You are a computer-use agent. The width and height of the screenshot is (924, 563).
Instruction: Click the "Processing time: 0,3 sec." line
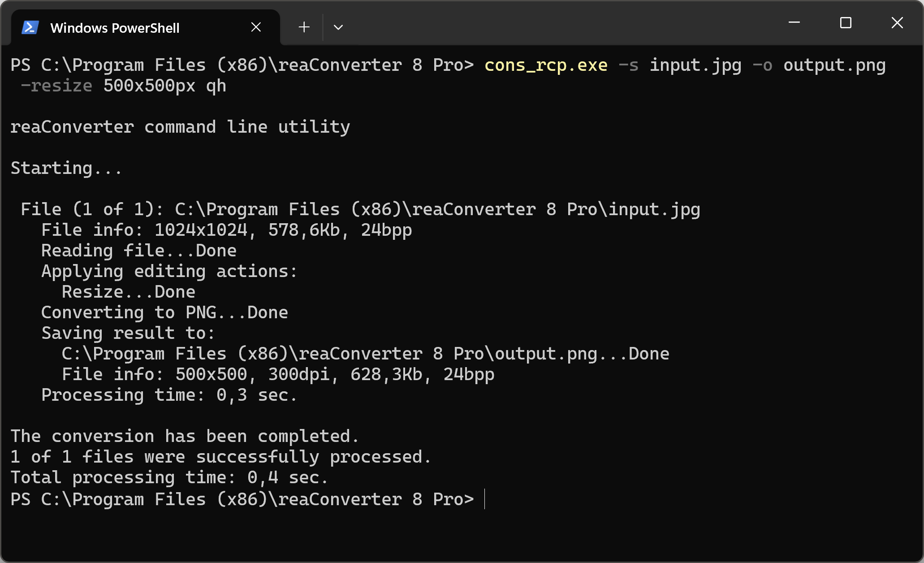click(x=169, y=395)
